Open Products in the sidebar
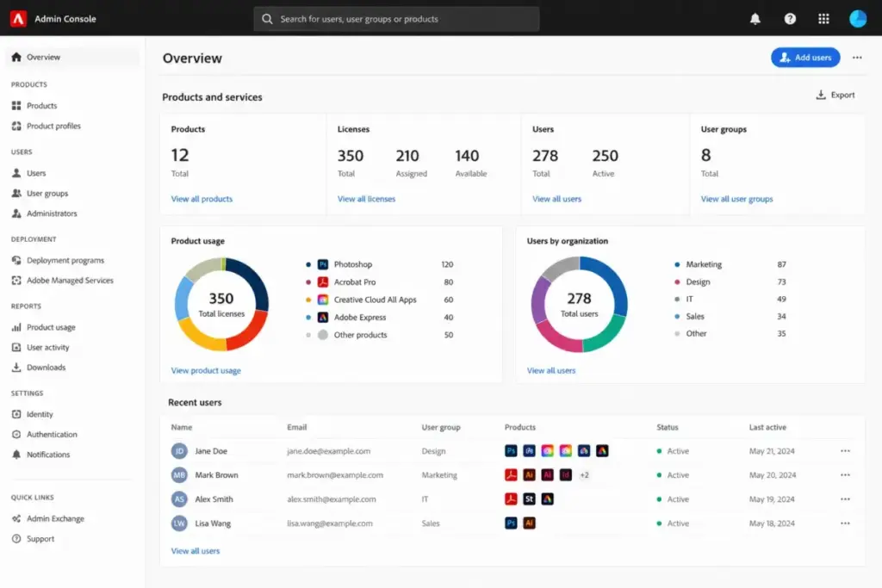The image size is (882, 588). tap(41, 106)
